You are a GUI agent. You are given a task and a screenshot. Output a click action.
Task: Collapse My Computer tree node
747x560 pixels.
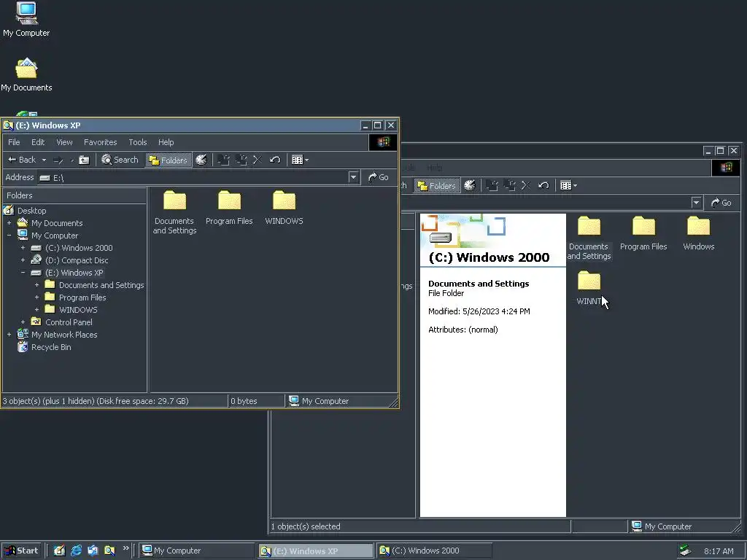[x=9, y=236]
